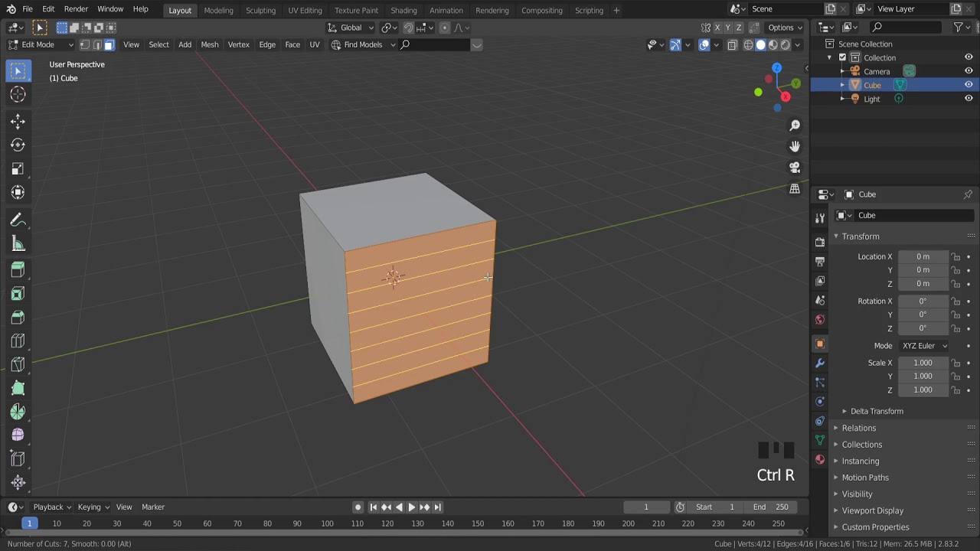
Task: Select the Cursor tool in toolbar
Action: coord(18,95)
